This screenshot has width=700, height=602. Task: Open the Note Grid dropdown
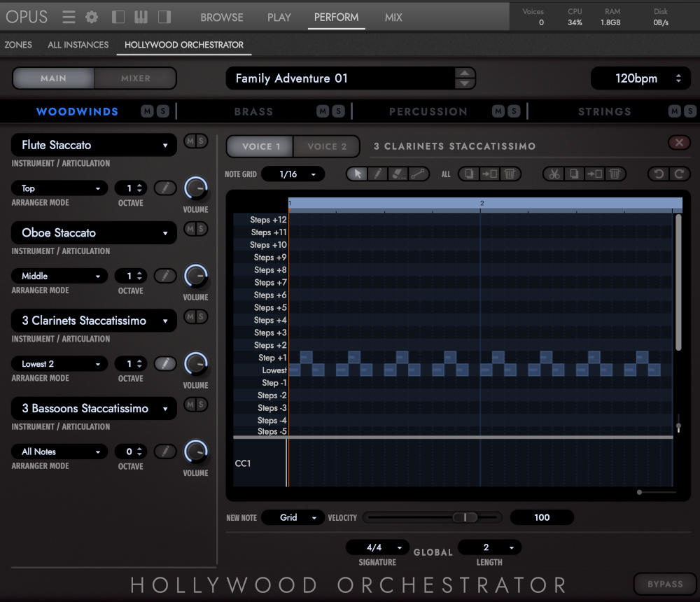click(x=293, y=174)
